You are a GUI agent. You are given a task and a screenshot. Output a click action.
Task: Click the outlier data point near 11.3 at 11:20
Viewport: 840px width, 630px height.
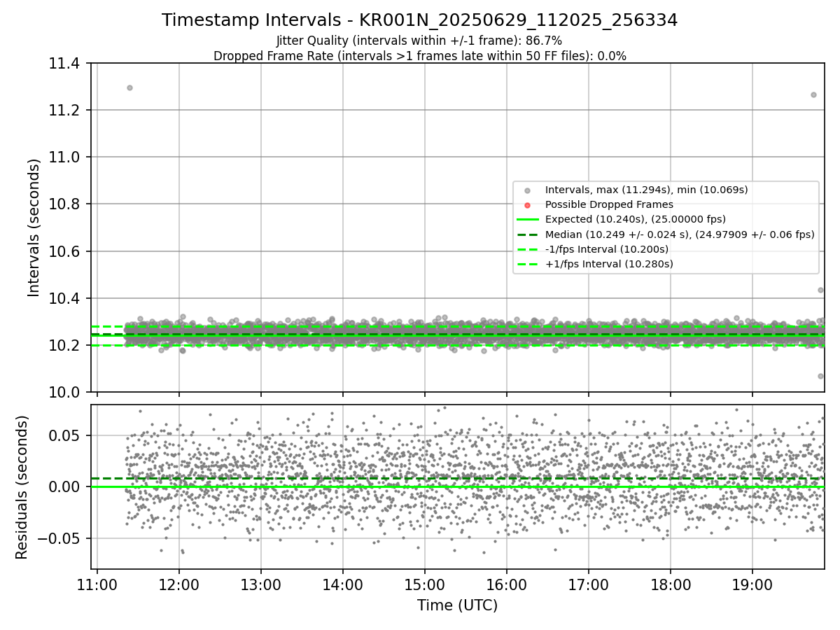(x=129, y=87)
